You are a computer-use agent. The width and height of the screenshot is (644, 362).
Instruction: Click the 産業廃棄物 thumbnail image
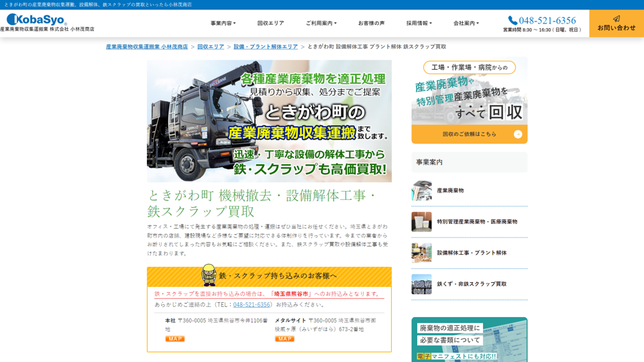click(x=421, y=191)
